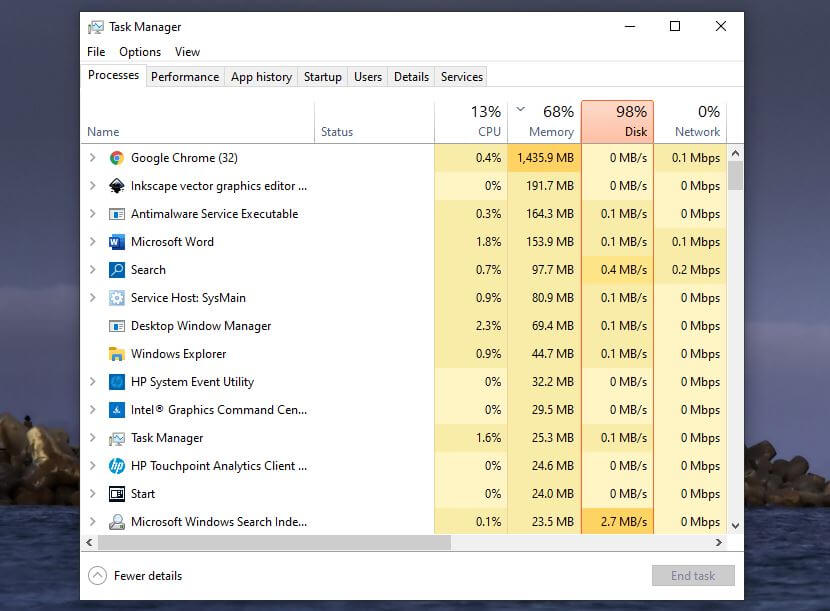This screenshot has height=611, width=830.
Task: Expand the Antimalware Service Executable row
Action: (93, 214)
